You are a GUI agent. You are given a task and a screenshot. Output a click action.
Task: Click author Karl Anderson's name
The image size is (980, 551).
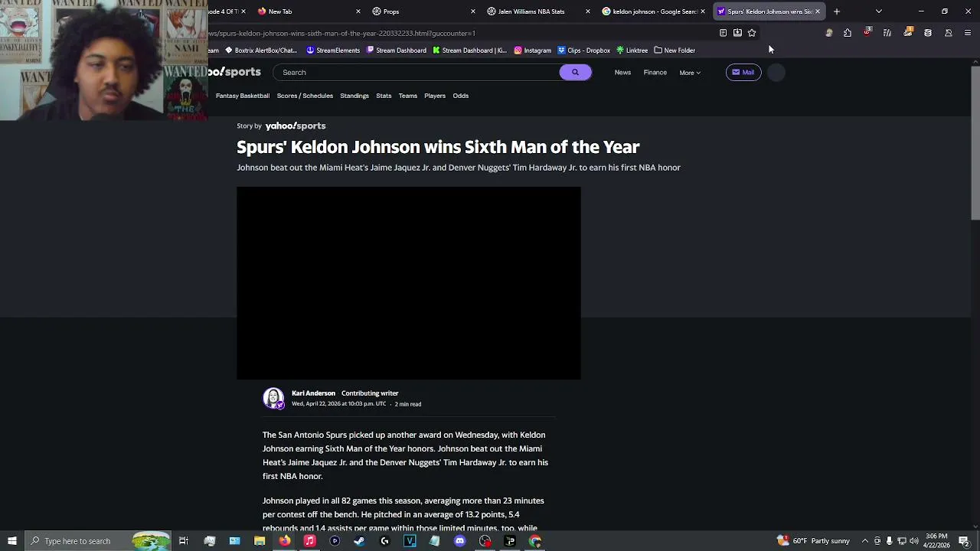[x=313, y=393]
